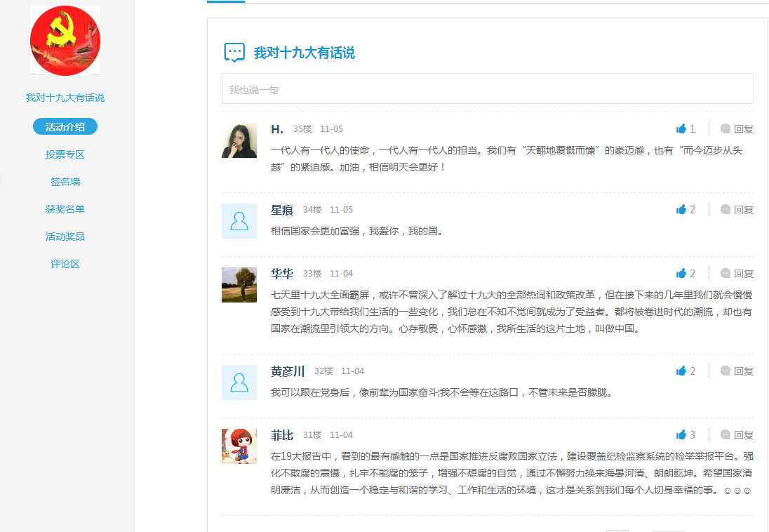The image size is (769, 532).
Task: Click 我对十九大有话说 link under the logo
Action: pos(65,98)
